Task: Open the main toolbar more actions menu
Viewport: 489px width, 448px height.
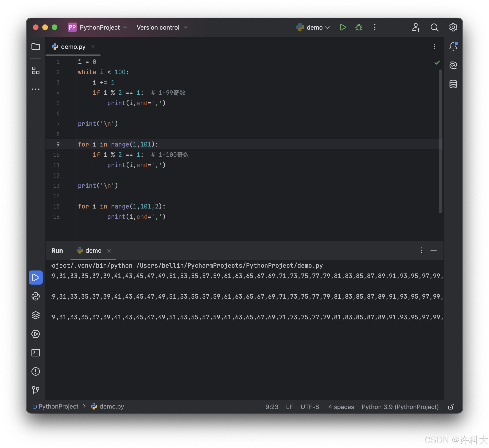Action: pos(375,27)
